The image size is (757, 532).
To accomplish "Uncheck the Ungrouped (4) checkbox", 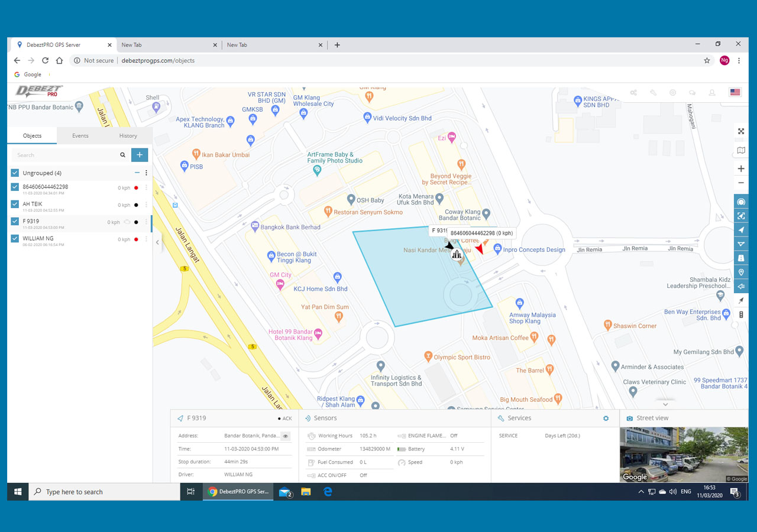I will pos(15,173).
